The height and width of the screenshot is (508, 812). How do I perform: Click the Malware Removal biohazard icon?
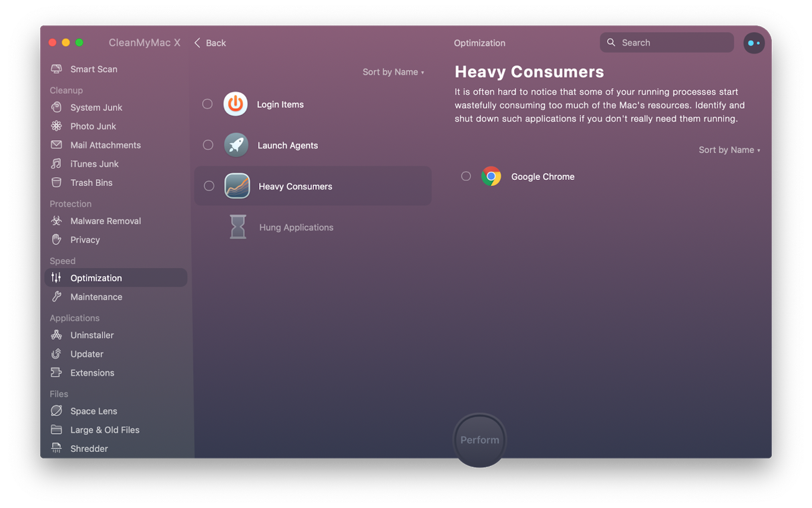pyautogui.click(x=57, y=221)
